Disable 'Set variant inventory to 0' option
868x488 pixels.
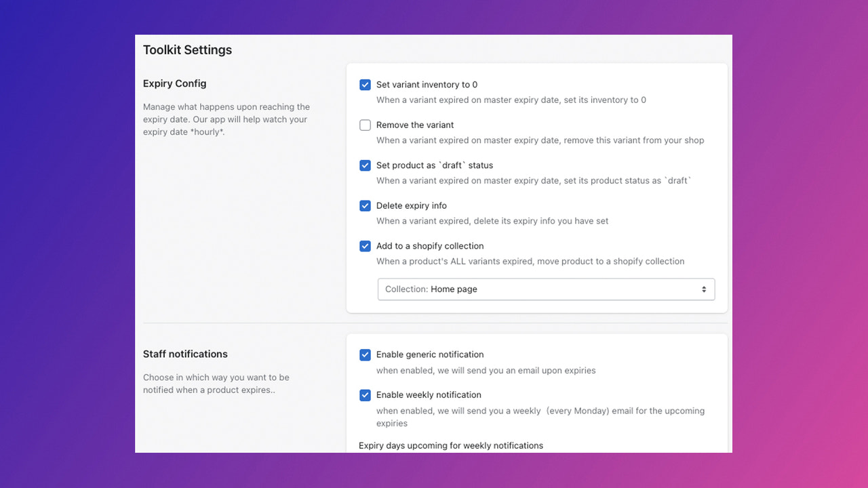[x=365, y=84]
